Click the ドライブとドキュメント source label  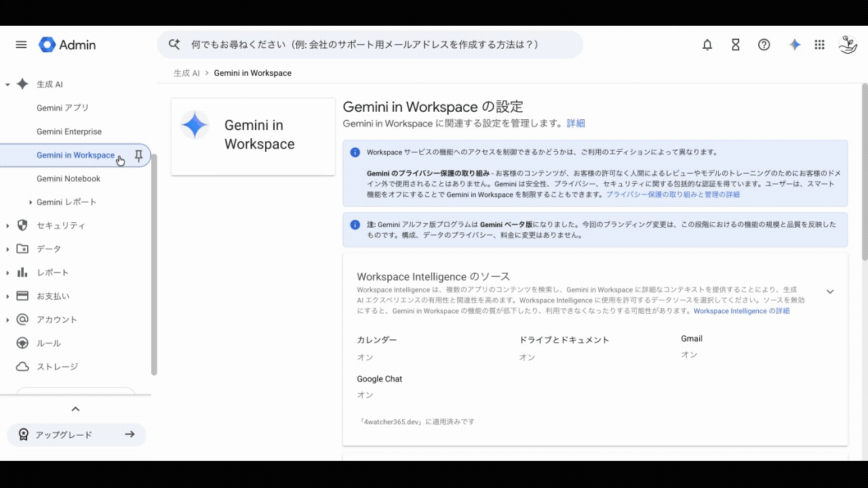coord(564,340)
